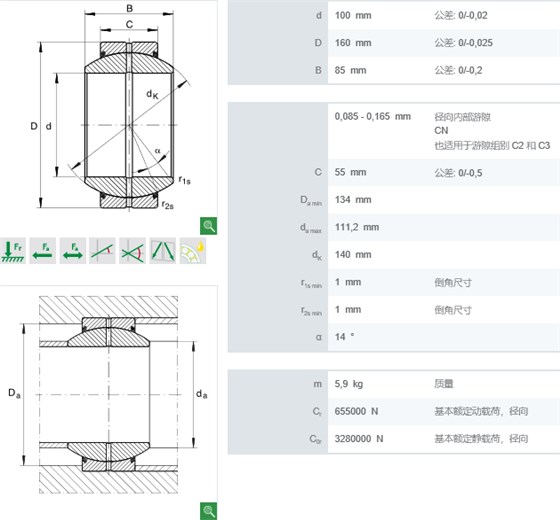
Task: Select the '111,2 mm' da max value
Action: (357, 227)
